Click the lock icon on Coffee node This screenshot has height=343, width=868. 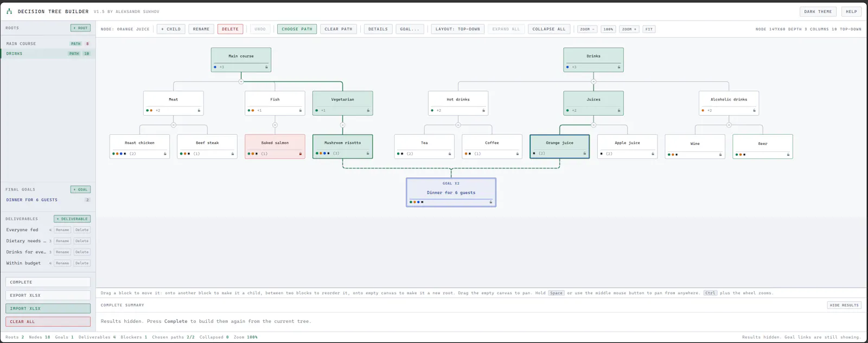(x=517, y=154)
